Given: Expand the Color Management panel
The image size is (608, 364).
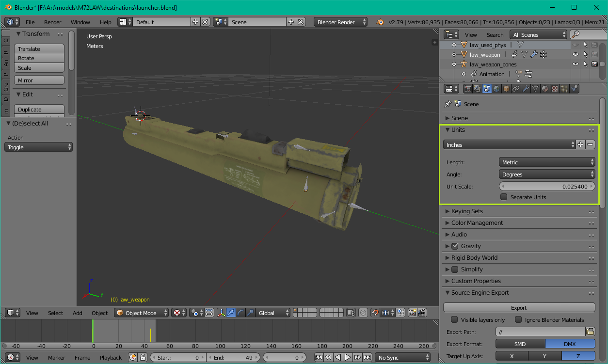Looking at the screenshot, I should (x=477, y=223).
